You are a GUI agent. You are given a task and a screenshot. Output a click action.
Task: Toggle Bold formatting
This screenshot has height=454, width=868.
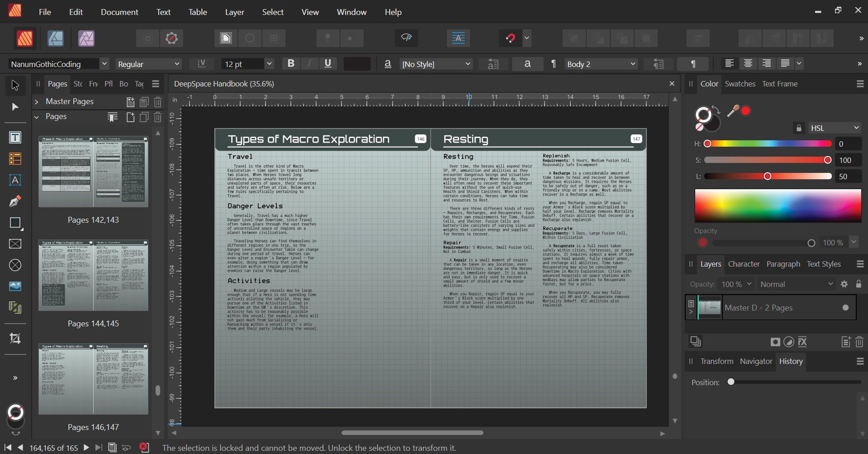point(291,64)
